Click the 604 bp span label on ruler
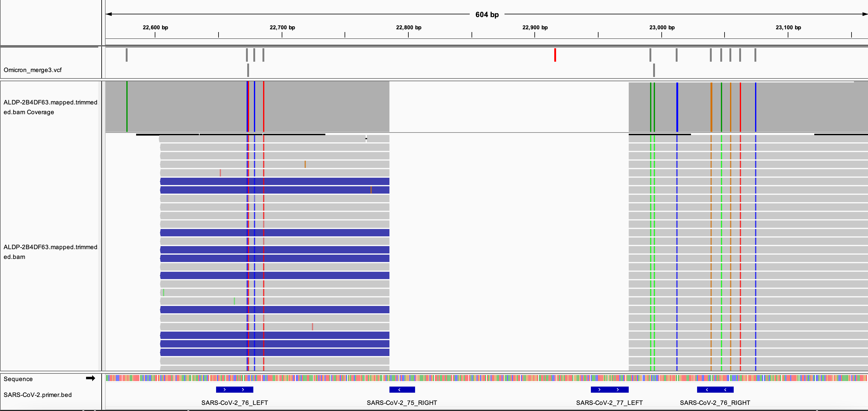This screenshot has width=868, height=411. pos(486,14)
